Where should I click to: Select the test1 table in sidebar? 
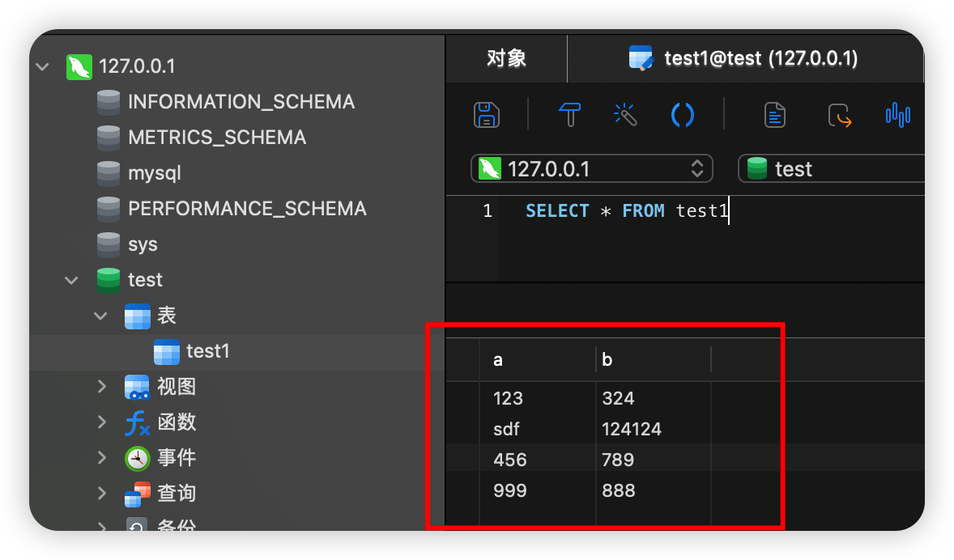point(207,351)
